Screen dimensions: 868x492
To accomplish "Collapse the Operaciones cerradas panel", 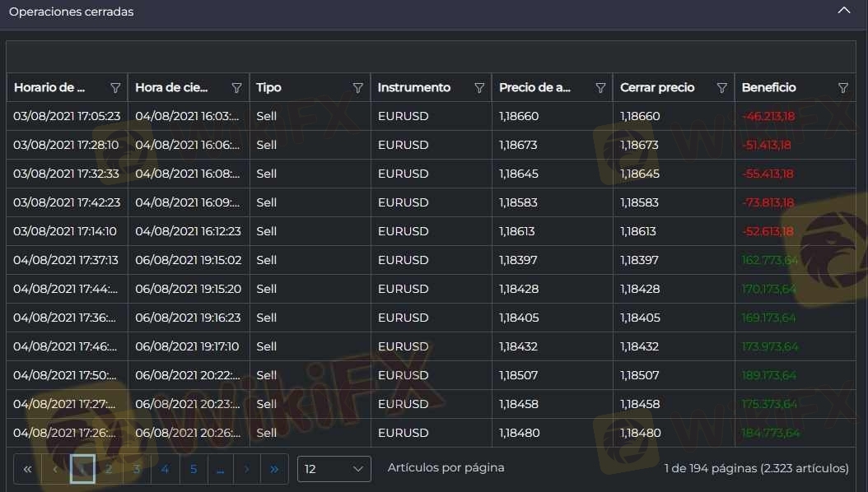I will point(843,12).
